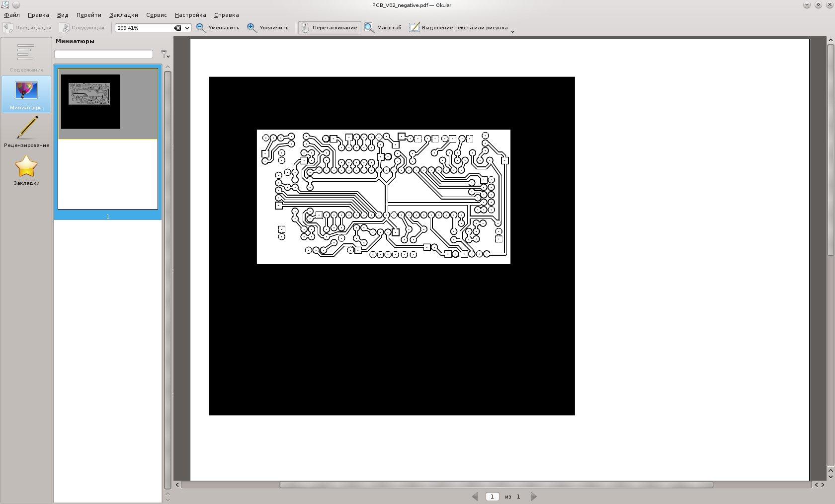Open the Перейти menu
The height and width of the screenshot is (504, 835).
(x=89, y=15)
